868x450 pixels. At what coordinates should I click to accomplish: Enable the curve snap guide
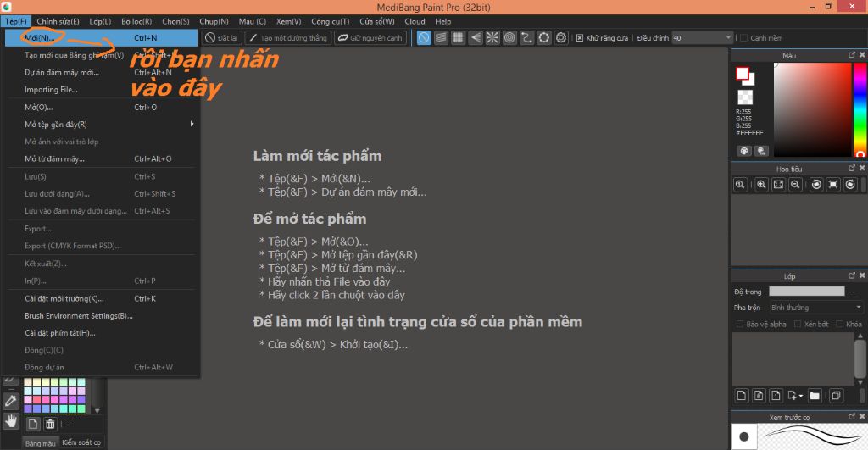point(526,37)
